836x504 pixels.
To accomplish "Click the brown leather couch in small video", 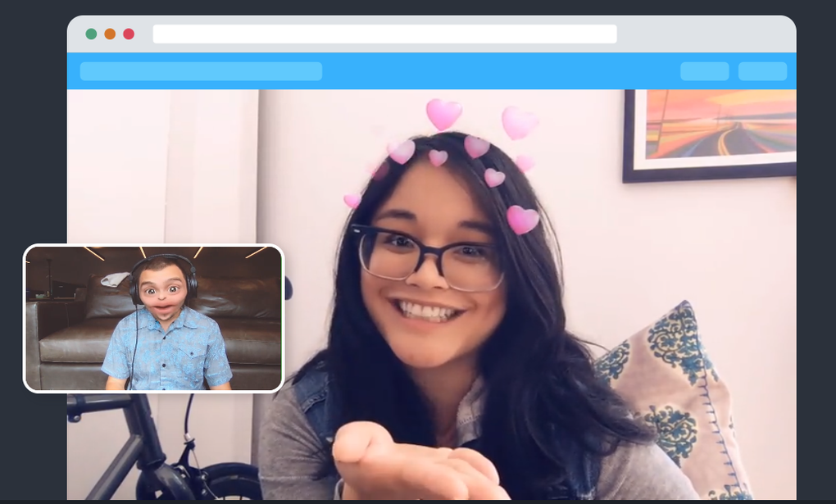I will coord(64,342).
